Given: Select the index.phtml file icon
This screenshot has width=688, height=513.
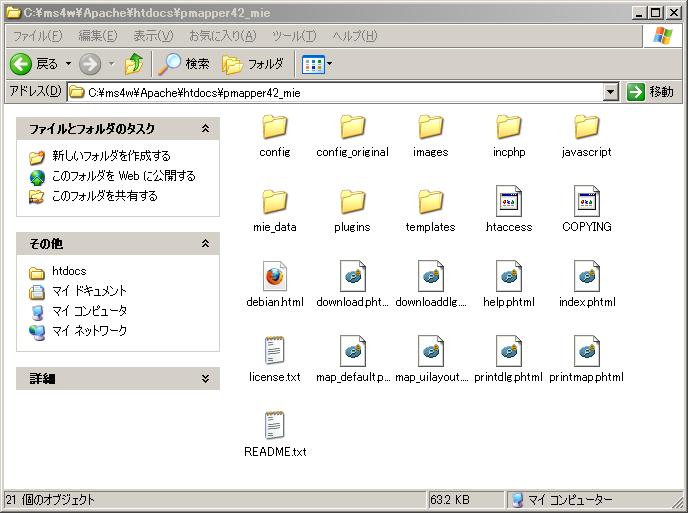Looking at the screenshot, I should click(x=587, y=277).
